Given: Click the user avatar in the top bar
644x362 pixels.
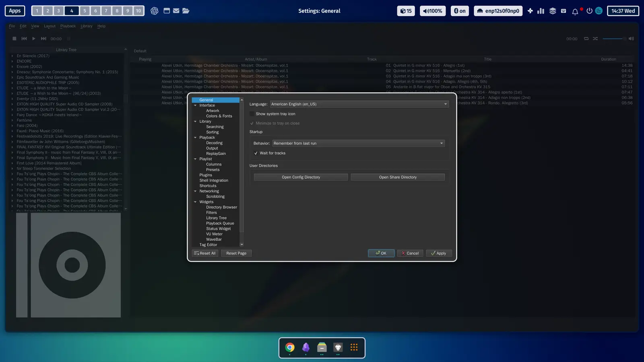Looking at the screenshot, I should point(599,11).
